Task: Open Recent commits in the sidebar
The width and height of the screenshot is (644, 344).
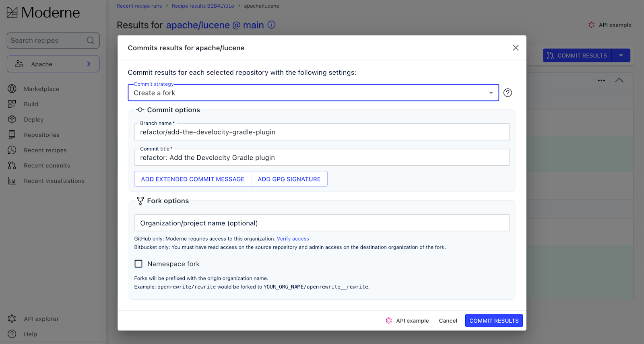Action: tap(47, 165)
